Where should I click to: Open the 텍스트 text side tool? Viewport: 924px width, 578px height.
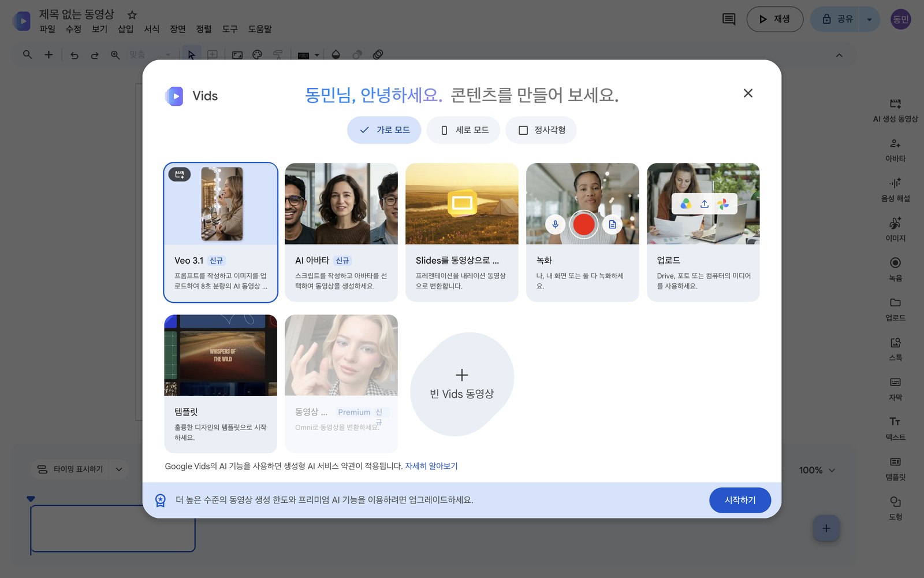click(x=895, y=429)
